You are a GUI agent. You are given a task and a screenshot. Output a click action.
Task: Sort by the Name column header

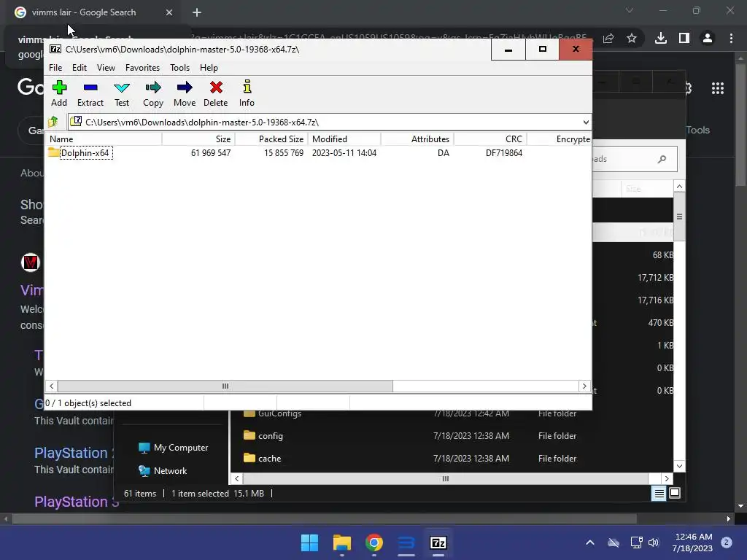pos(105,139)
